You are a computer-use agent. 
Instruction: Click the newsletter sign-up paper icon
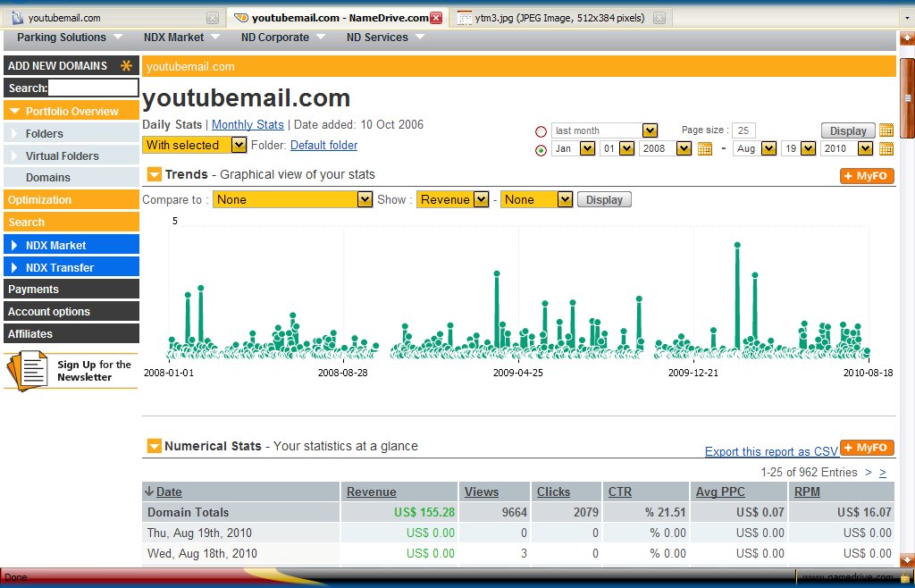tap(29, 369)
